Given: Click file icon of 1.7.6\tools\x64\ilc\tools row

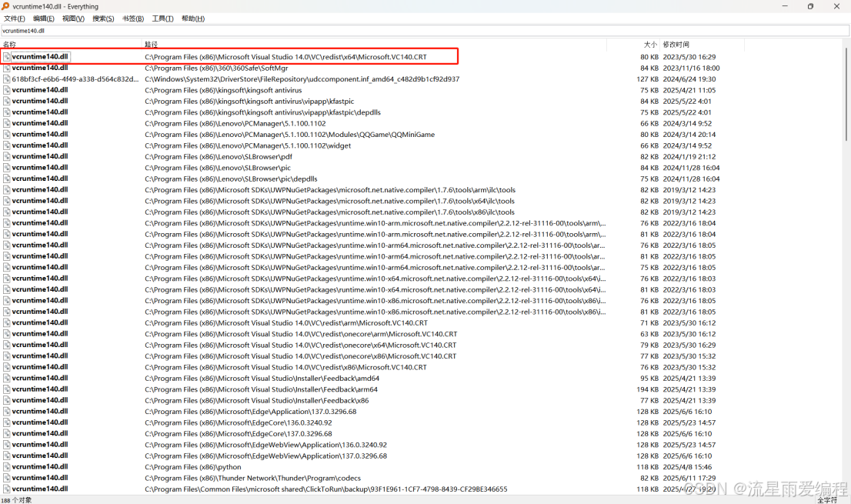Looking at the screenshot, I should pyautogui.click(x=6, y=201).
